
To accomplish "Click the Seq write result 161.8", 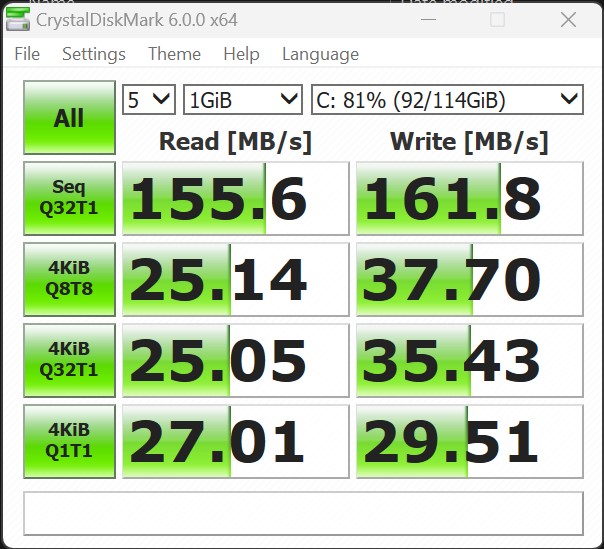I will 470,198.
